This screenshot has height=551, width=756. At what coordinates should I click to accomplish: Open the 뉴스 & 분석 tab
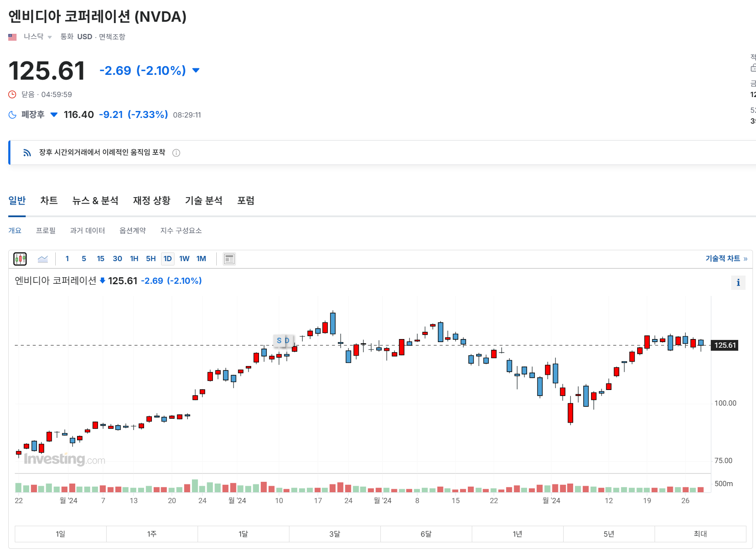click(x=95, y=201)
